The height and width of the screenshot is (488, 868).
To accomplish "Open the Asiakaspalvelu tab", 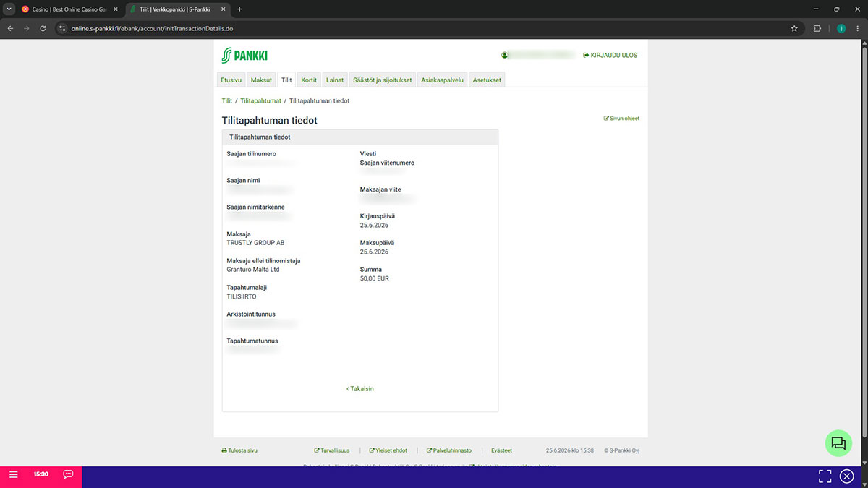I will point(442,80).
